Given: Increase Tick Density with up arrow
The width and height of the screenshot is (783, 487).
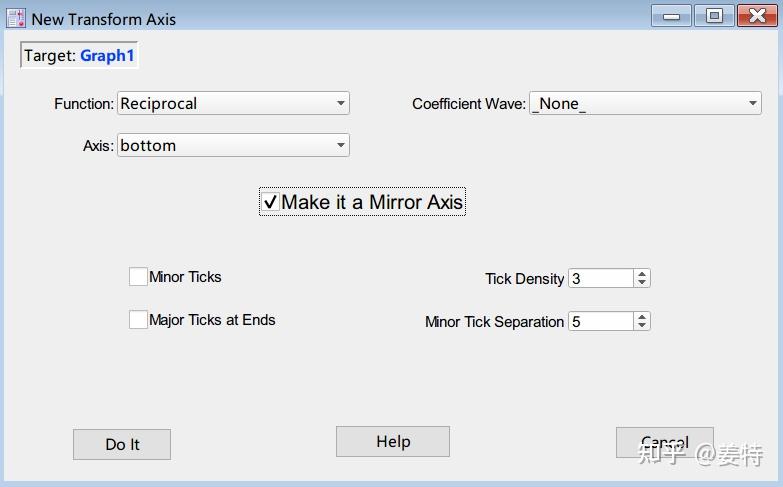Looking at the screenshot, I should pos(642,273).
